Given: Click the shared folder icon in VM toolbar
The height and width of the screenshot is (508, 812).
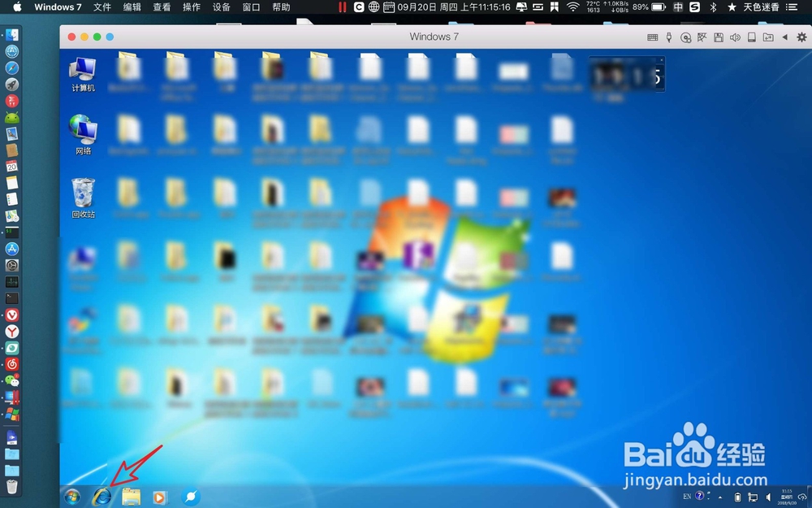Looking at the screenshot, I should (768, 37).
